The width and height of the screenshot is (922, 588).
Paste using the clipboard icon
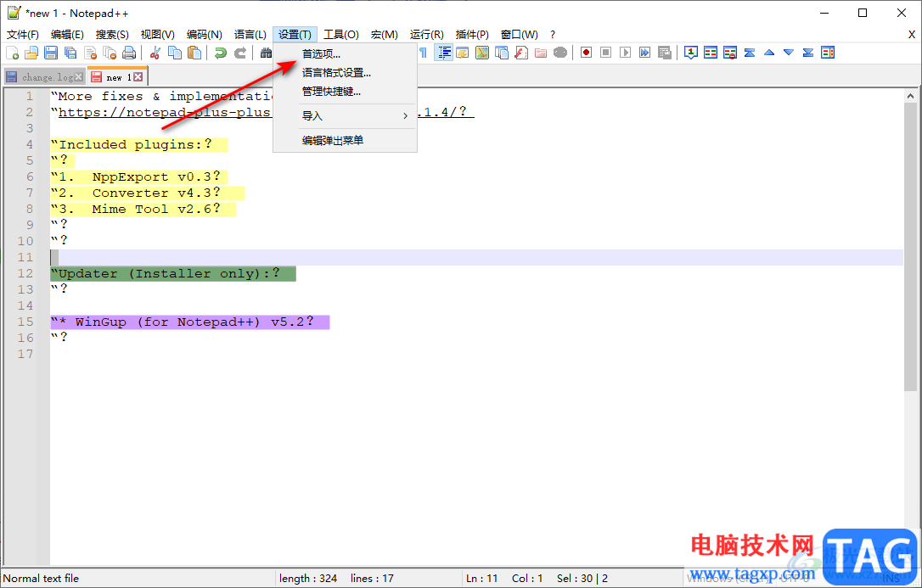point(194,53)
